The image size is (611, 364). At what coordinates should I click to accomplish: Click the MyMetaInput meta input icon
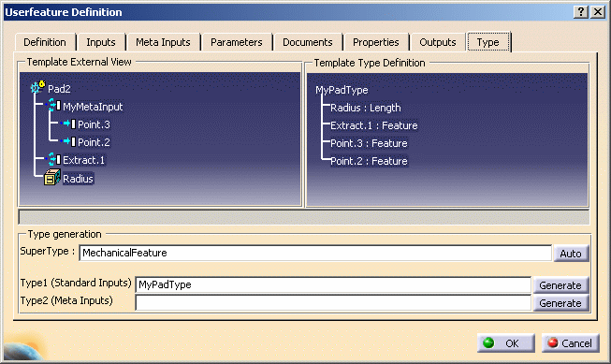pos(53,105)
